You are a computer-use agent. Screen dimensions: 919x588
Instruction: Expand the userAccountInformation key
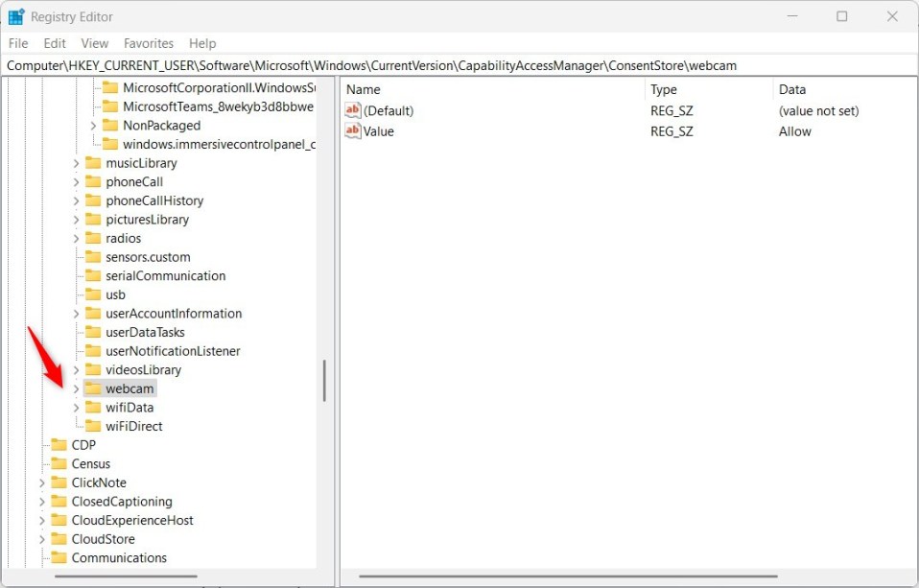(x=76, y=314)
